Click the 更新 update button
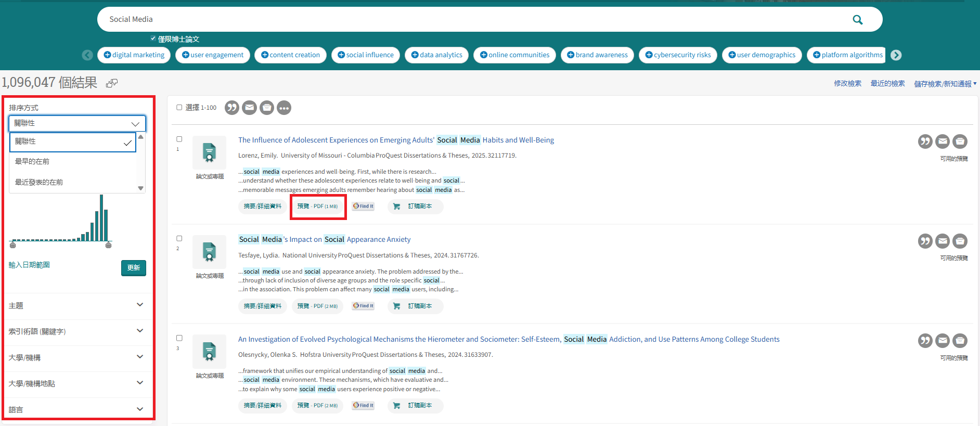The height and width of the screenshot is (426, 980). coord(134,268)
